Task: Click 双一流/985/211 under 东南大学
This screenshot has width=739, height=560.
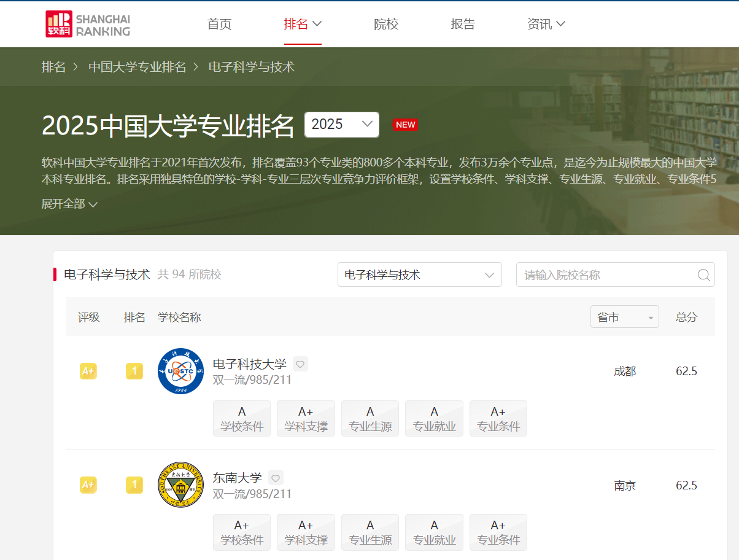Action: click(252, 494)
